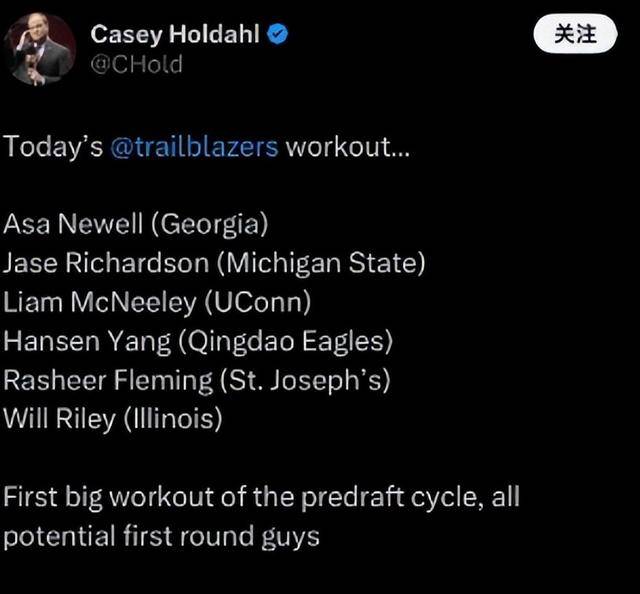
Task: Open the @trailblazers mention link
Action: (194, 146)
